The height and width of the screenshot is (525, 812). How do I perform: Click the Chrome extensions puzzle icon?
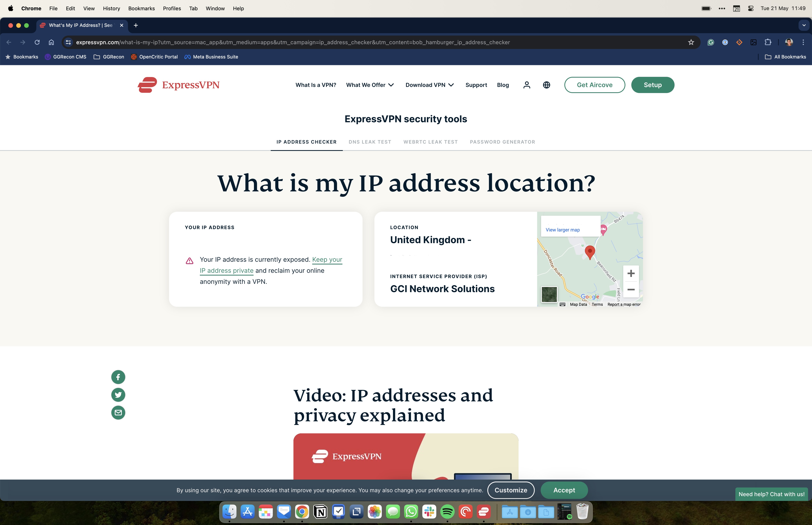click(x=768, y=42)
